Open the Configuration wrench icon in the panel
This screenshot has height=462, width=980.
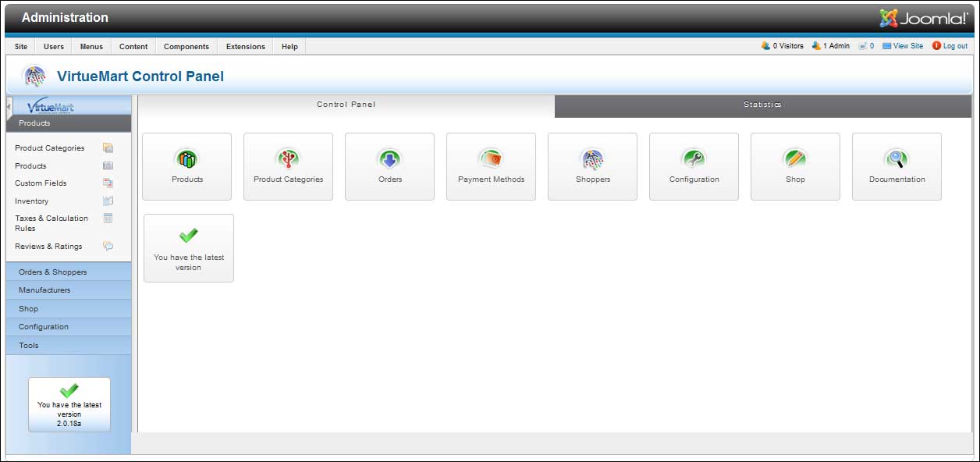pos(694,166)
